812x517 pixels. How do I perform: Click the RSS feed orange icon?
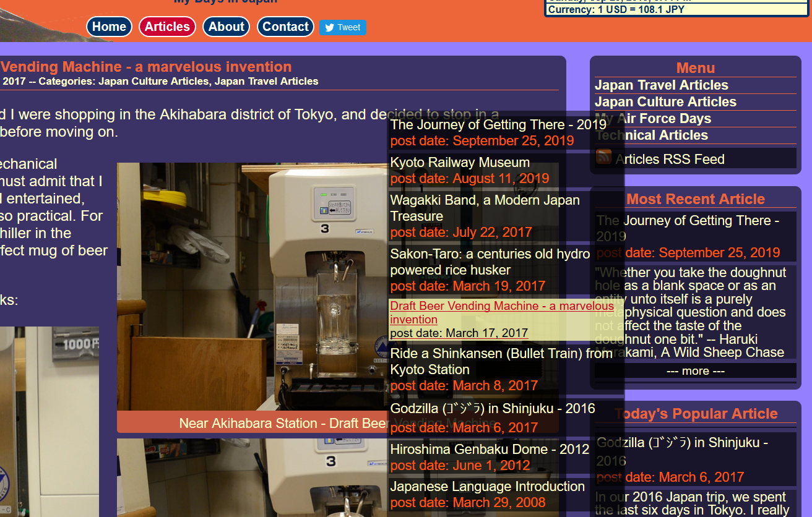point(603,157)
